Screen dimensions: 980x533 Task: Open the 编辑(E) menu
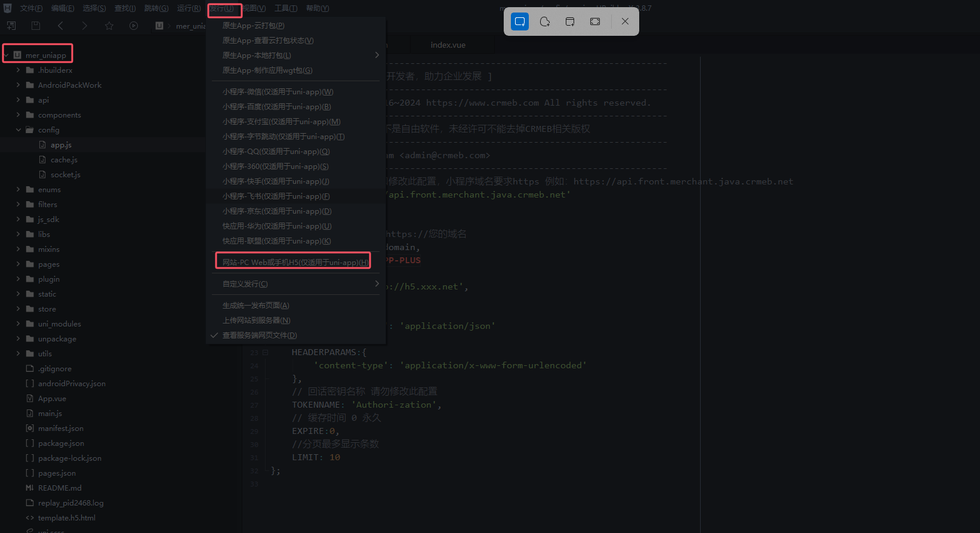tap(63, 8)
